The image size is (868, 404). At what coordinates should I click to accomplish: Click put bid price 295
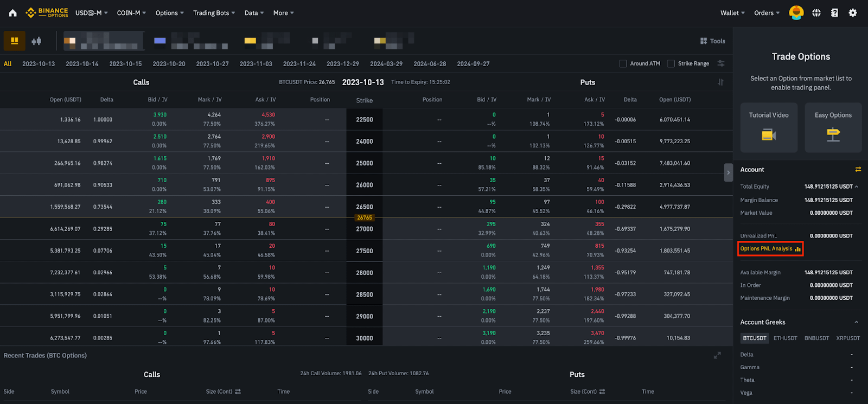pos(491,224)
